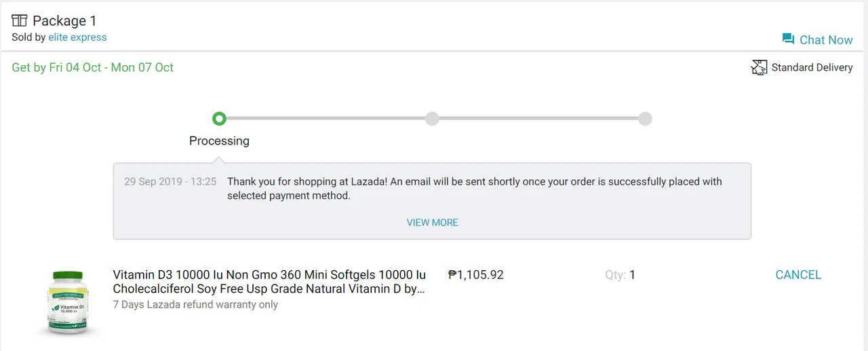
Task: Select the green Processing step circle
Action: pyautogui.click(x=219, y=119)
